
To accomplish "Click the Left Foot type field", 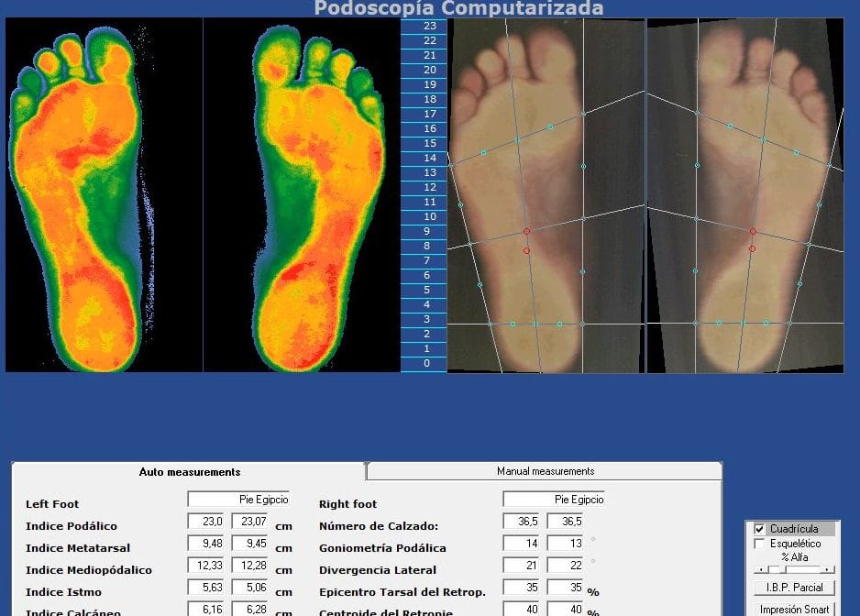I will click(x=238, y=500).
